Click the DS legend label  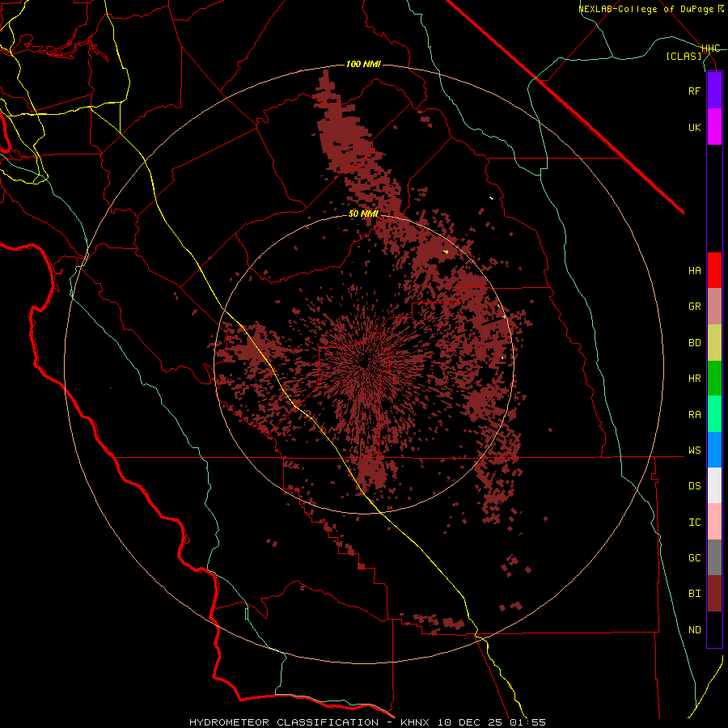tap(695, 486)
